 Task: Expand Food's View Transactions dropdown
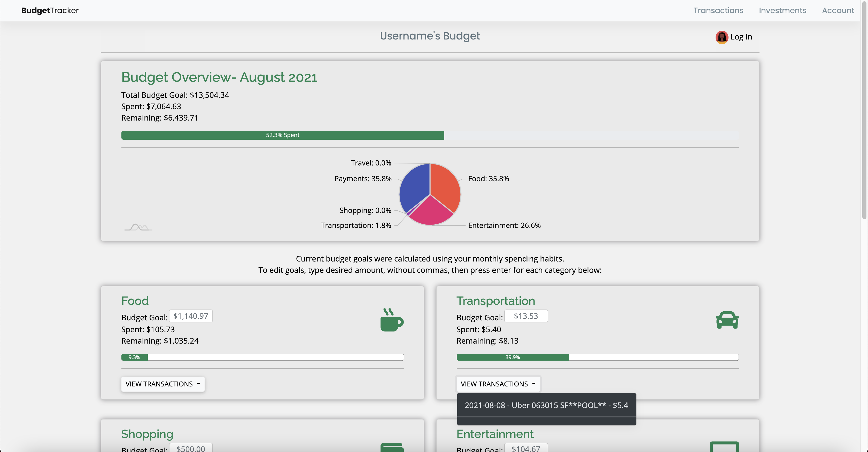pos(162,384)
